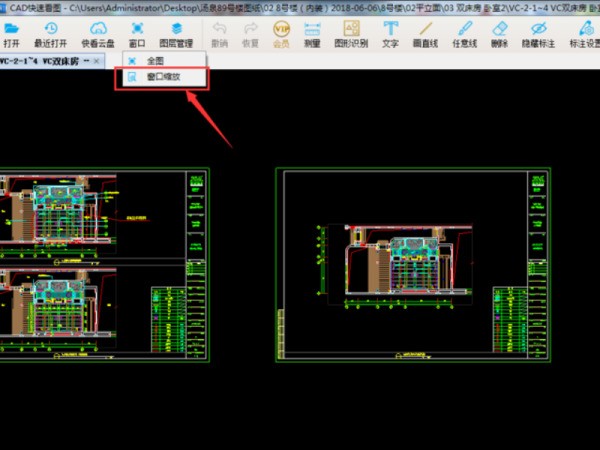
Task: Close the VC-2-1~4 VC双床房 tab
Action: pos(96,61)
